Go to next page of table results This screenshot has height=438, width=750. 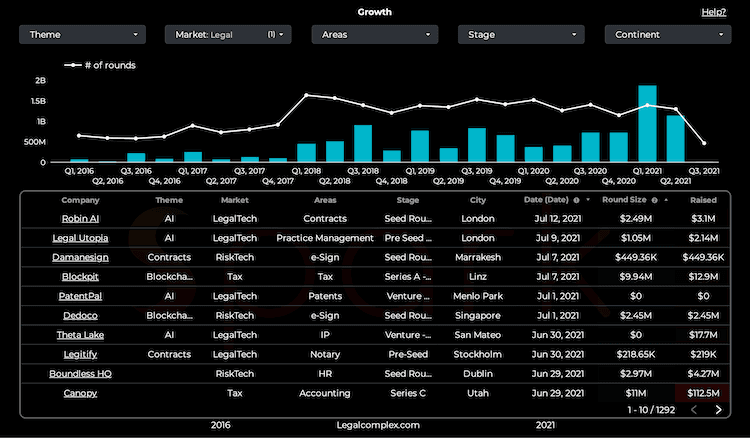(718, 409)
